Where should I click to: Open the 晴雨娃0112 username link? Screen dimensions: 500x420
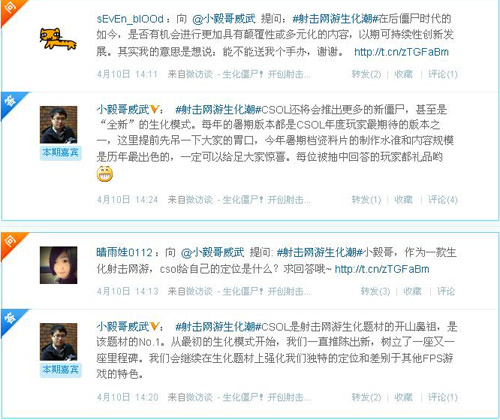[x=124, y=252]
